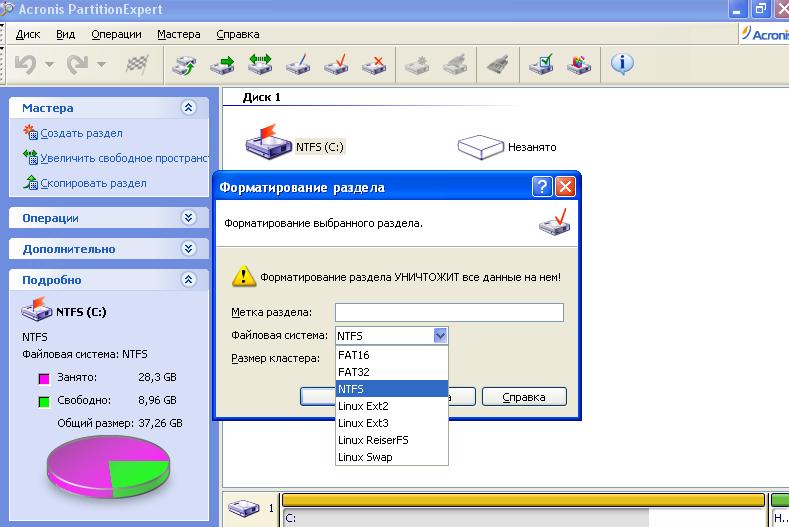Click the Acronis logo at the top right
Viewport: 789px width, 527px height.
click(x=764, y=34)
